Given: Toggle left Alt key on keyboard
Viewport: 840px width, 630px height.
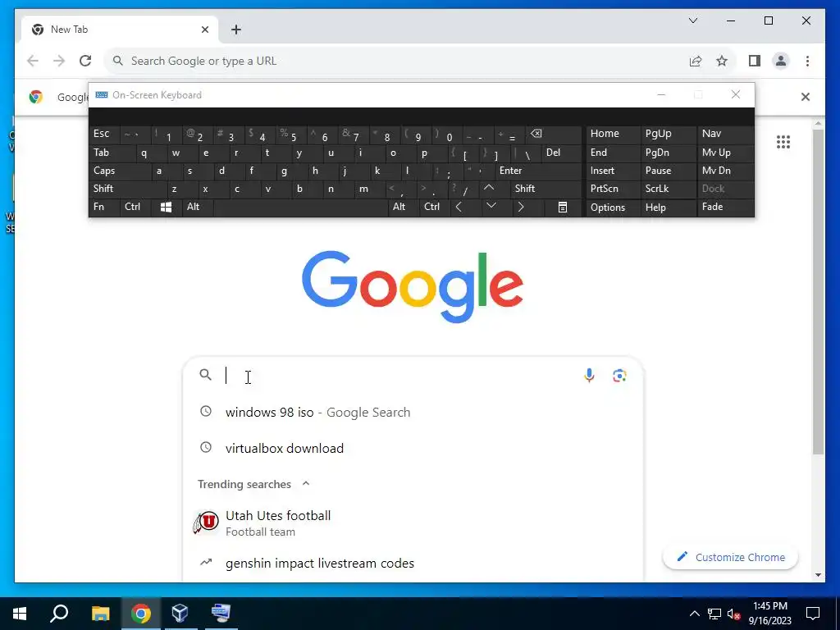Looking at the screenshot, I should tap(198, 208).
